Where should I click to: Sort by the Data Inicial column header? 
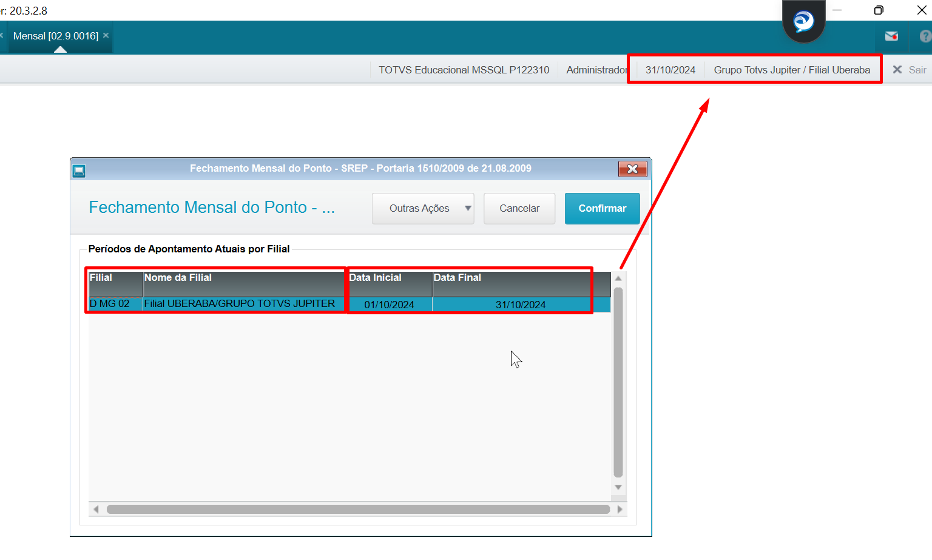point(390,284)
